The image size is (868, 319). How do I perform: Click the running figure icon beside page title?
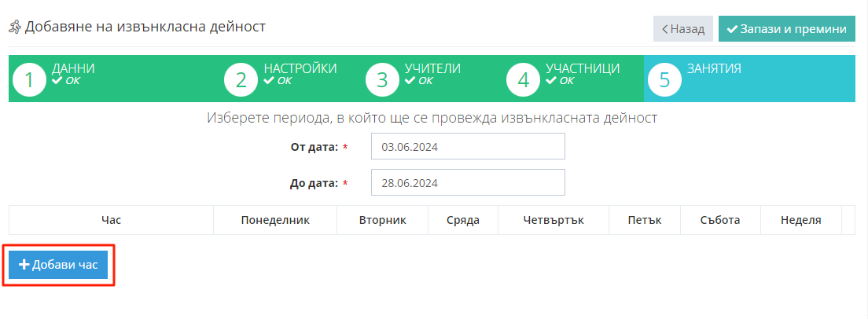click(15, 27)
